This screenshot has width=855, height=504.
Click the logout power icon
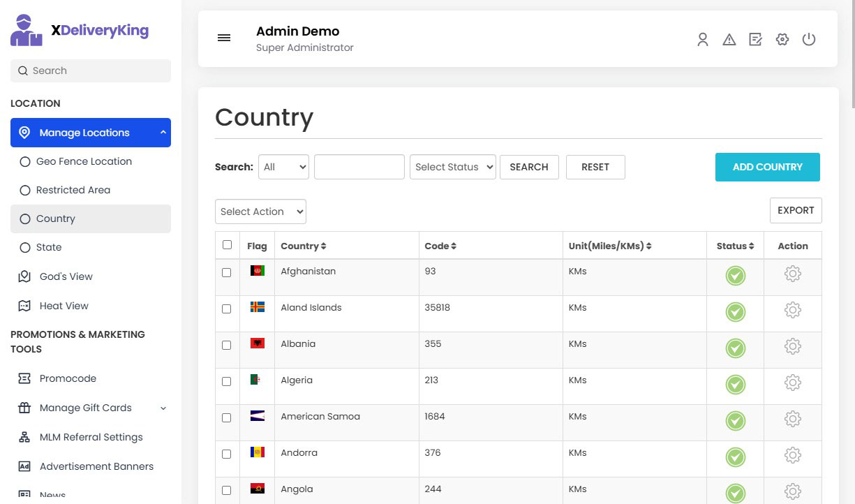(x=809, y=40)
